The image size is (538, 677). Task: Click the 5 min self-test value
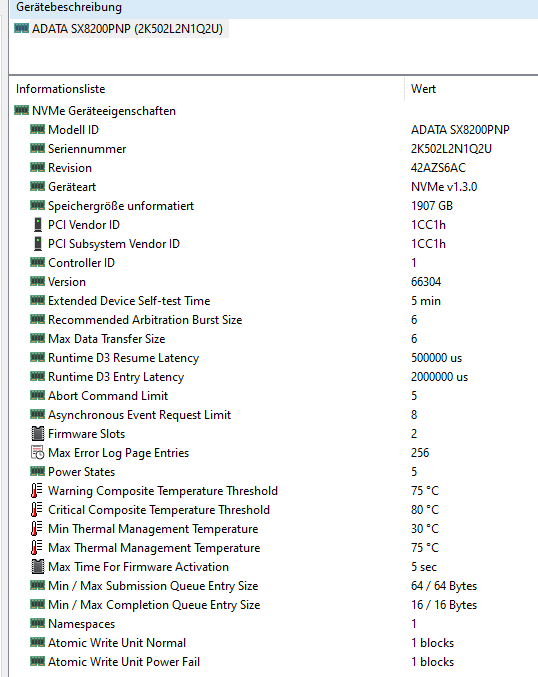(426, 301)
